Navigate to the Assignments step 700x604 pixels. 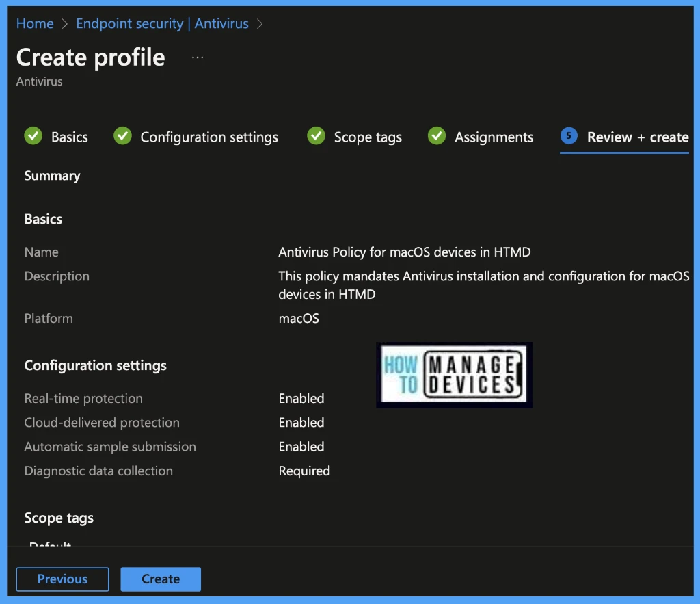(481, 137)
